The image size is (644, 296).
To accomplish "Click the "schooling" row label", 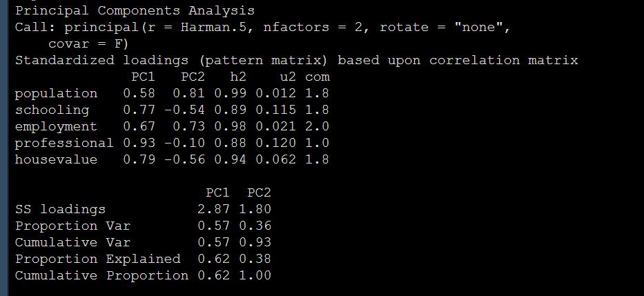I will pos(52,110).
